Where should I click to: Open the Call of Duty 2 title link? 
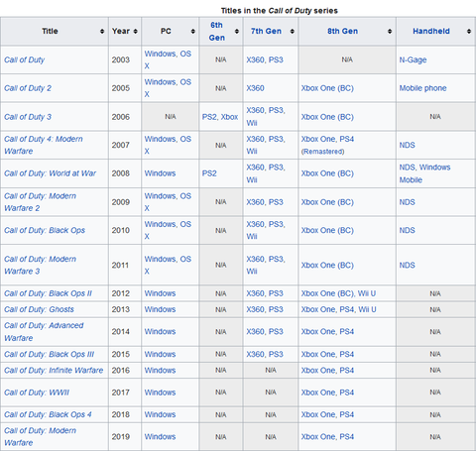pyautogui.click(x=28, y=88)
